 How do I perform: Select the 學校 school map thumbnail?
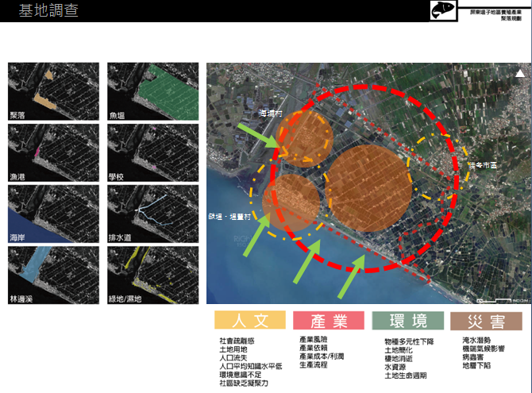tap(152, 152)
